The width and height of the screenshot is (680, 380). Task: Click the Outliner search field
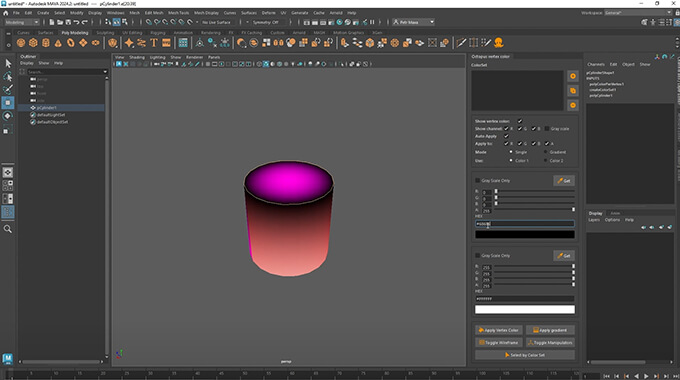(64, 72)
